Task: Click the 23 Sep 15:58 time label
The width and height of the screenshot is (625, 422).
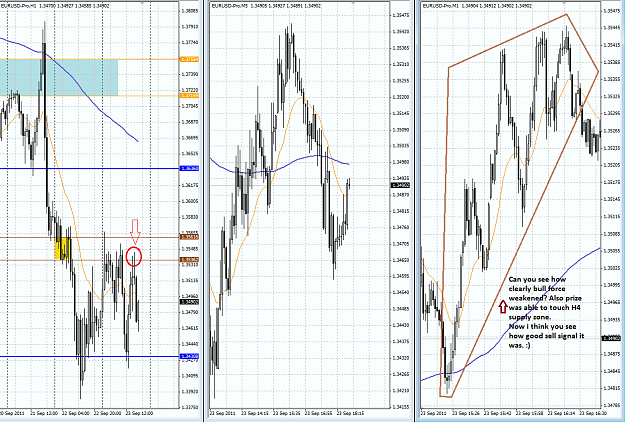Action: coord(530,413)
